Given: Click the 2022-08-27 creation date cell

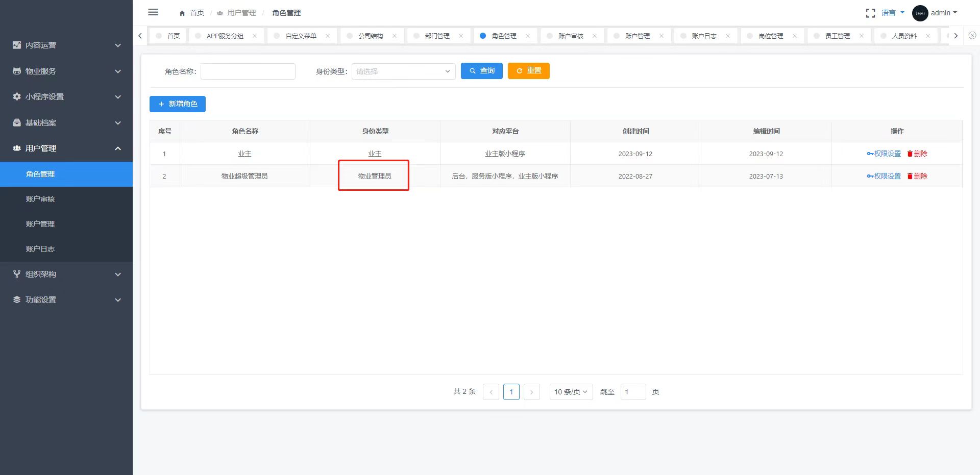Looking at the screenshot, I should click(635, 176).
